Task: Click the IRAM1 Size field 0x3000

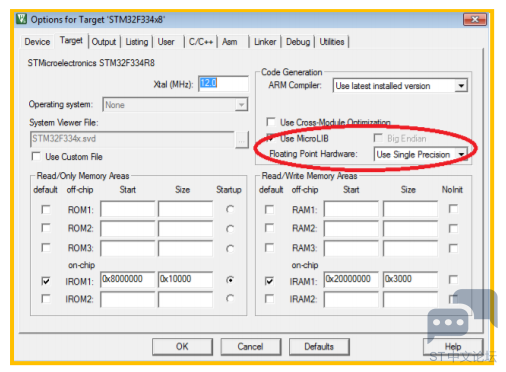Action: (410, 279)
